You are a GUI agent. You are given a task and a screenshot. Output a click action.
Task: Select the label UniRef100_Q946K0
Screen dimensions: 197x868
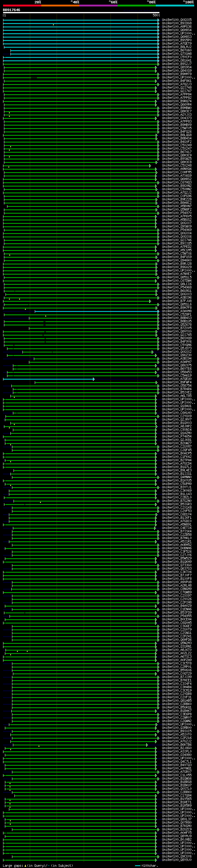coord(176,260)
